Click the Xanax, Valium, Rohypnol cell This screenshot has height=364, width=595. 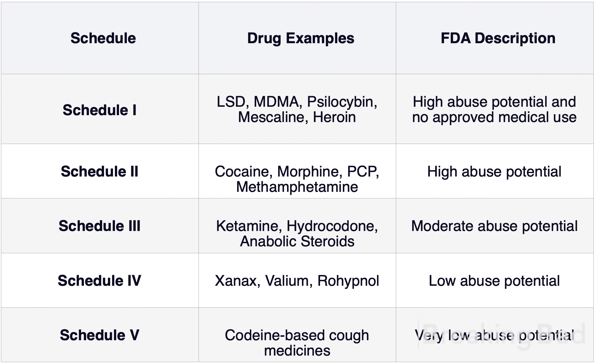(x=297, y=281)
